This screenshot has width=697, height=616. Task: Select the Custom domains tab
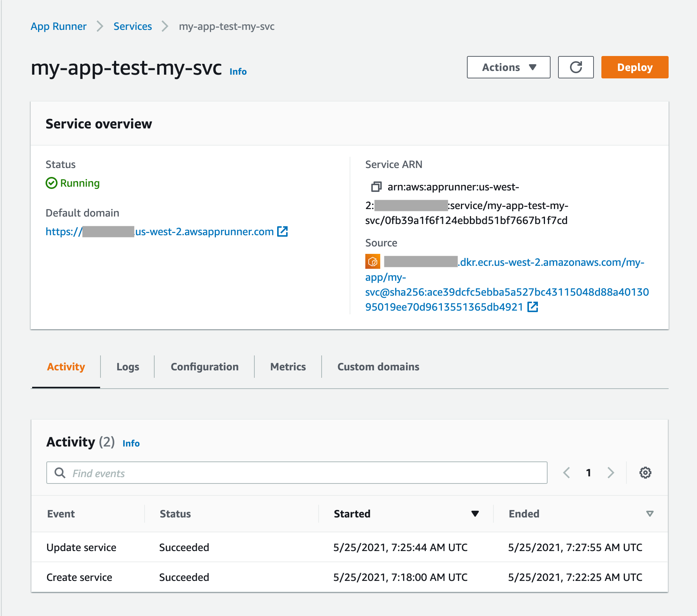click(378, 367)
